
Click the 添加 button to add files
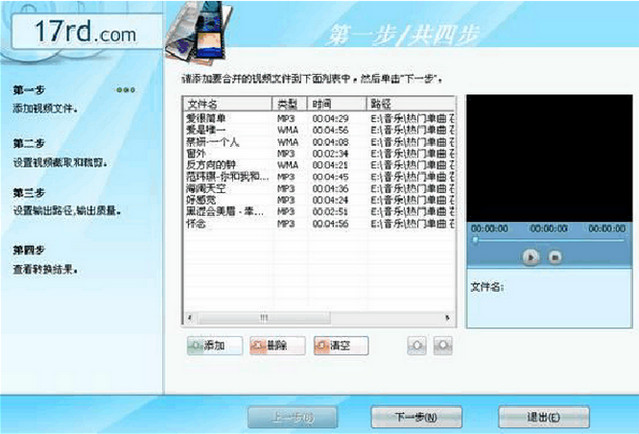pos(215,346)
